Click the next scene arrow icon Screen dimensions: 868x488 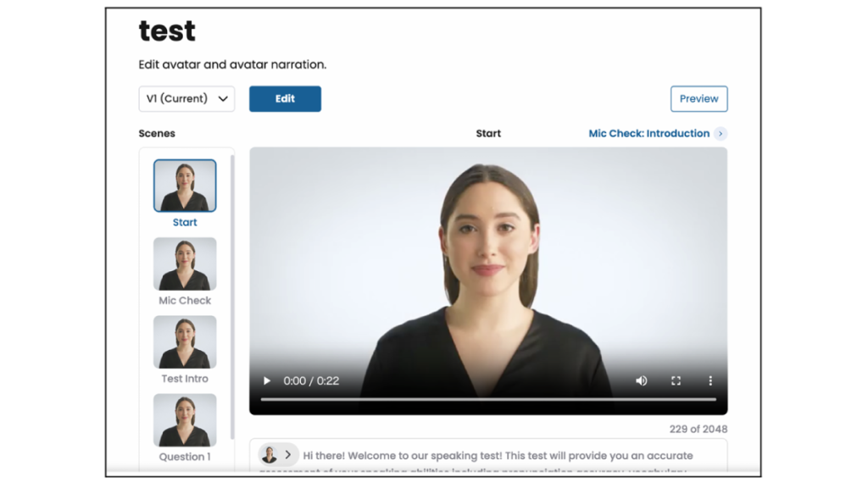(721, 134)
